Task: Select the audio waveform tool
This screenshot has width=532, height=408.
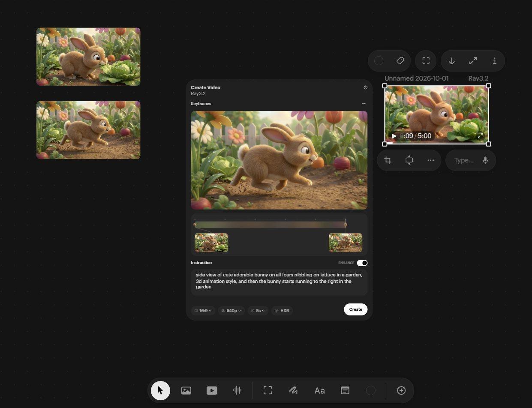Action: click(x=237, y=390)
